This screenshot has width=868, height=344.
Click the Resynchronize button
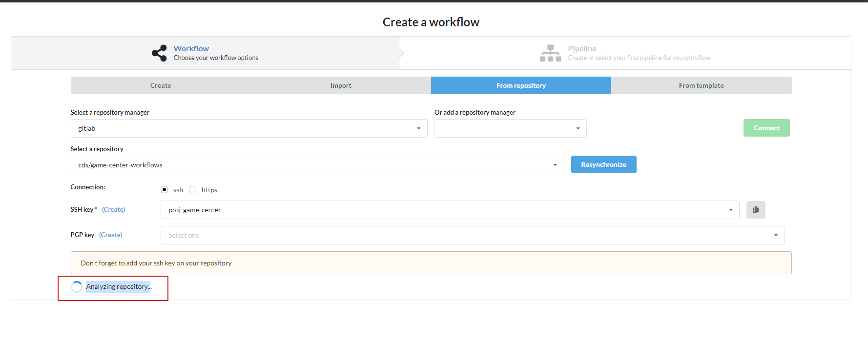point(604,164)
